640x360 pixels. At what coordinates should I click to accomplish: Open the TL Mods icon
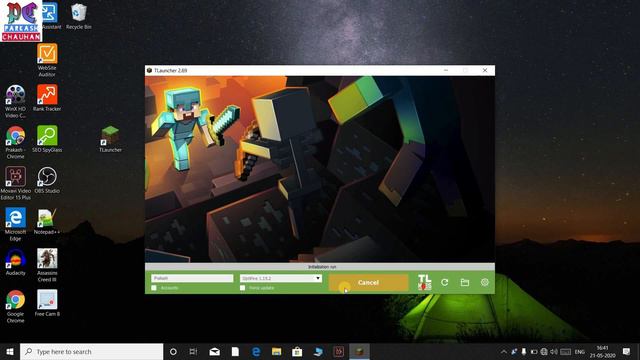click(424, 282)
